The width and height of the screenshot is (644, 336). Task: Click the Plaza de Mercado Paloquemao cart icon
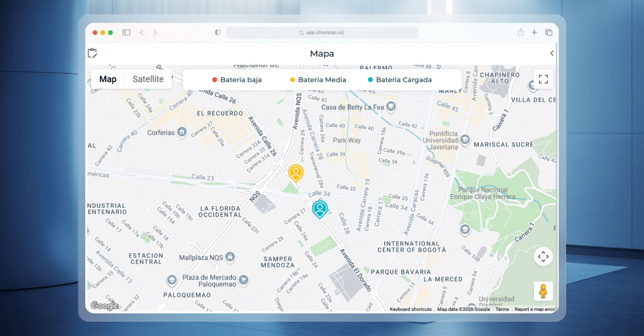(243, 279)
